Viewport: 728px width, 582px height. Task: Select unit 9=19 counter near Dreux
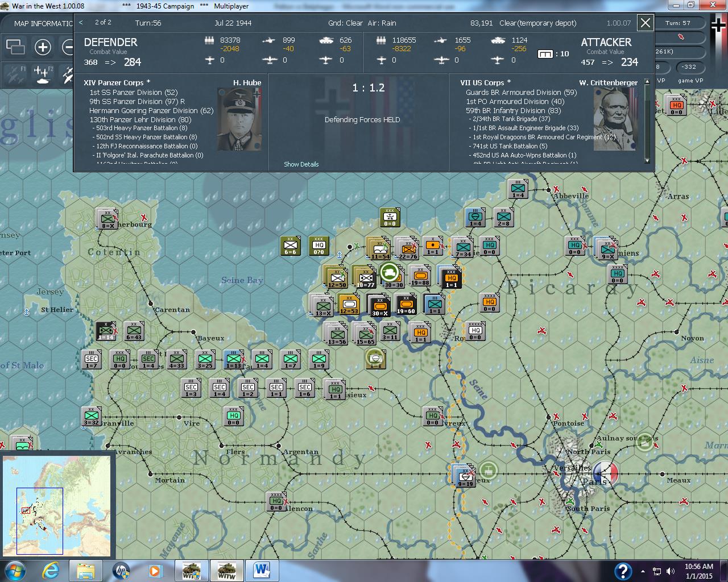point(465,476)
